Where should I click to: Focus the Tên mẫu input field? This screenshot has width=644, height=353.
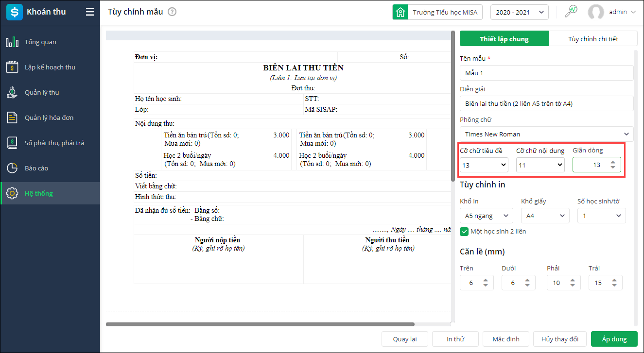(x=547, y=73)
